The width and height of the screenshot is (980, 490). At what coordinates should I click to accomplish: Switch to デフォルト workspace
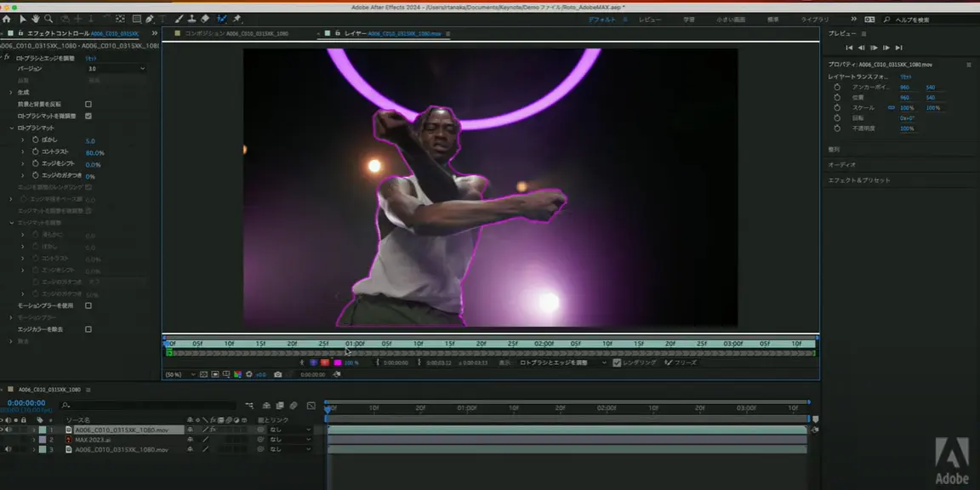point(602,20)
